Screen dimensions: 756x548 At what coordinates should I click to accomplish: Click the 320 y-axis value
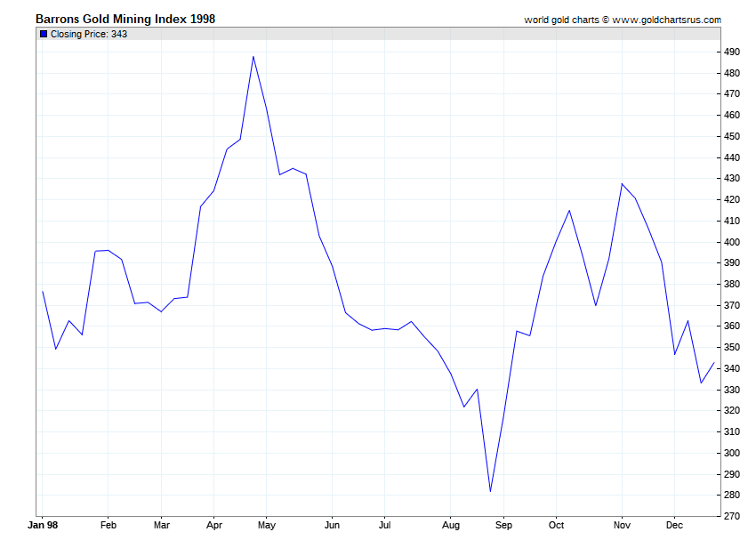(x=732, y=410)
